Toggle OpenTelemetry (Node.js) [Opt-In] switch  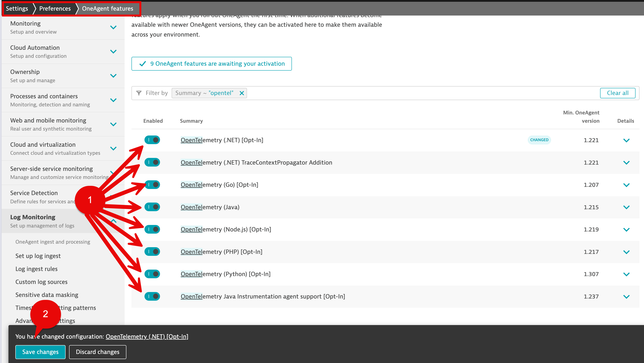pyautogui.click(x=152, y=229)
